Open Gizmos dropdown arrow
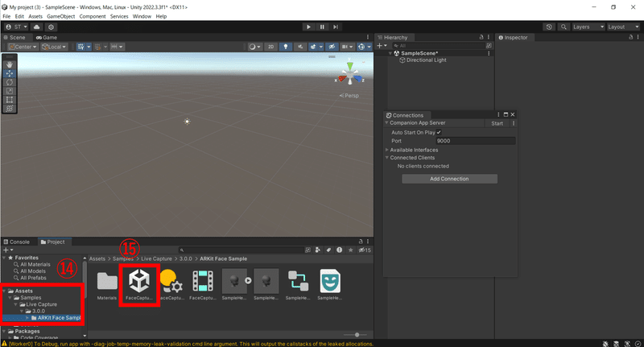 pyautogui.click(x=369, y=47)
